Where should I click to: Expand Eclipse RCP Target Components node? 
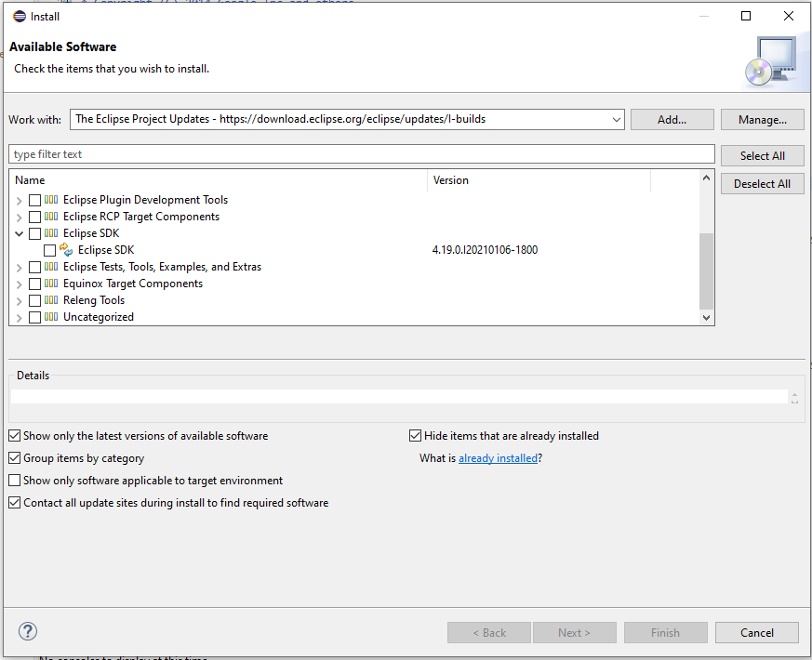click(x=20, y=218)
